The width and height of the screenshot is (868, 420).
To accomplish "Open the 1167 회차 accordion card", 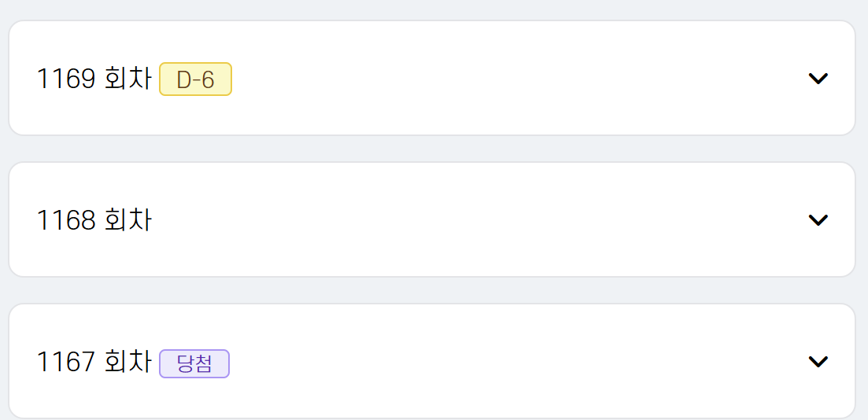I will click(472, 362).
